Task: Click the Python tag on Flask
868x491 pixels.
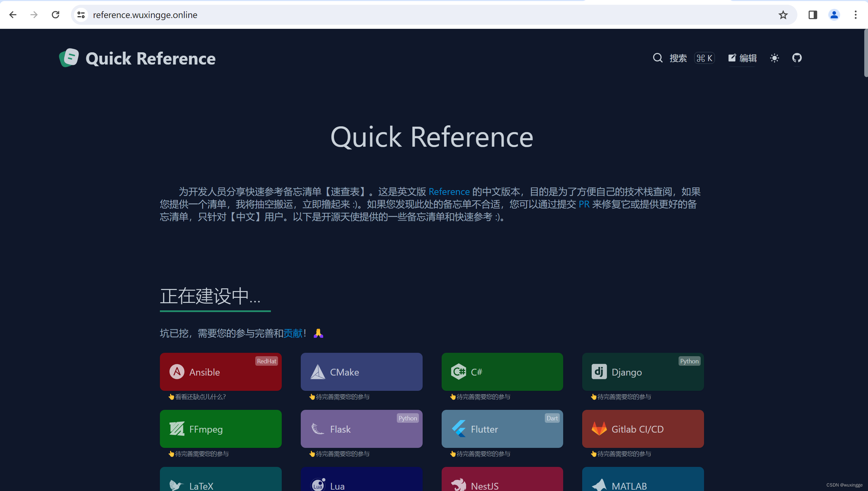Action: pos(408,418)
